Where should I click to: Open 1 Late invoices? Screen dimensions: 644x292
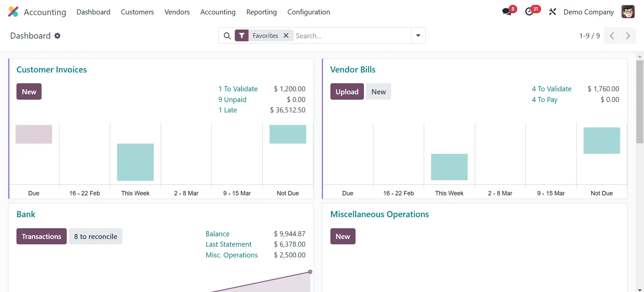[228, 110]
